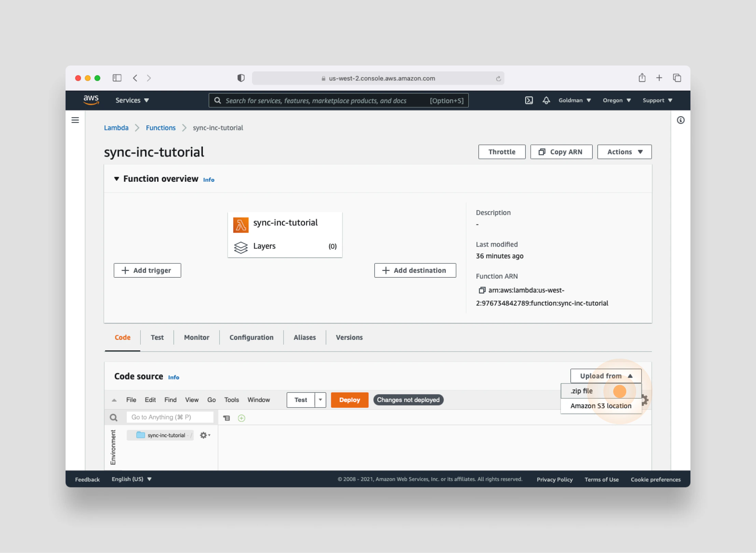
Task: Open the Support dropdown
Action: [x=657, y=100]
